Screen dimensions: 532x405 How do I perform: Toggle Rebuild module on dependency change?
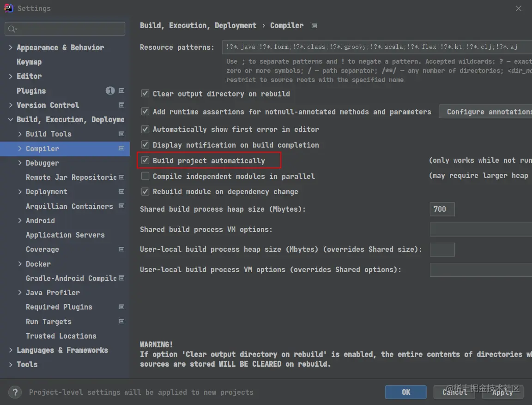coord(145,191)
